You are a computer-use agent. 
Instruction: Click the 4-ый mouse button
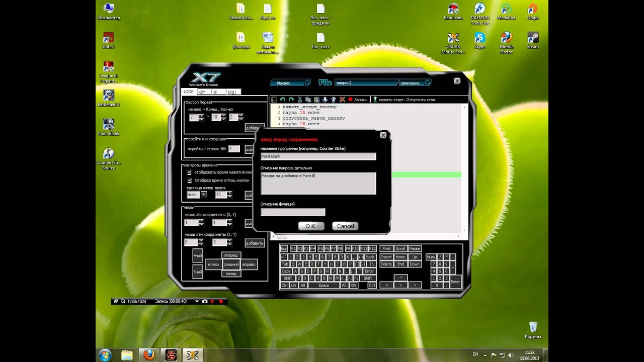198,255
